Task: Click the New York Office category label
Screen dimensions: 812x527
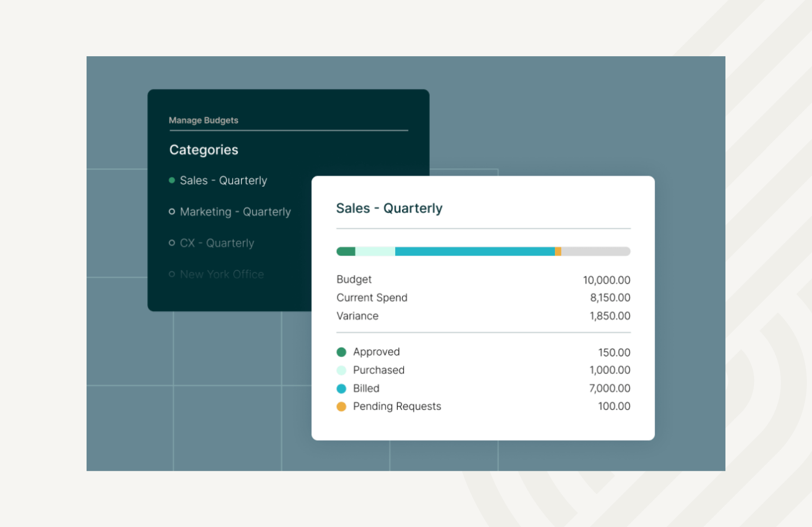Action: tap(222, 274)
